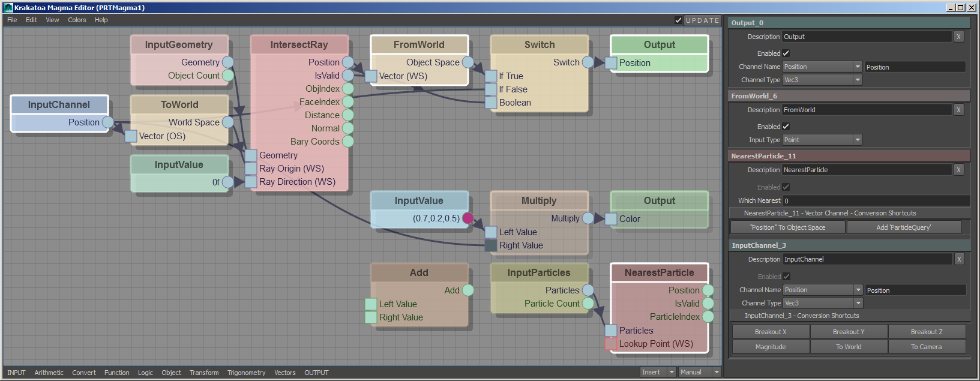Viewport: 980px width, 381px height.
Task: Open Output_0 Channel Type Vec3 dropdown
Action: pos(822,80)
